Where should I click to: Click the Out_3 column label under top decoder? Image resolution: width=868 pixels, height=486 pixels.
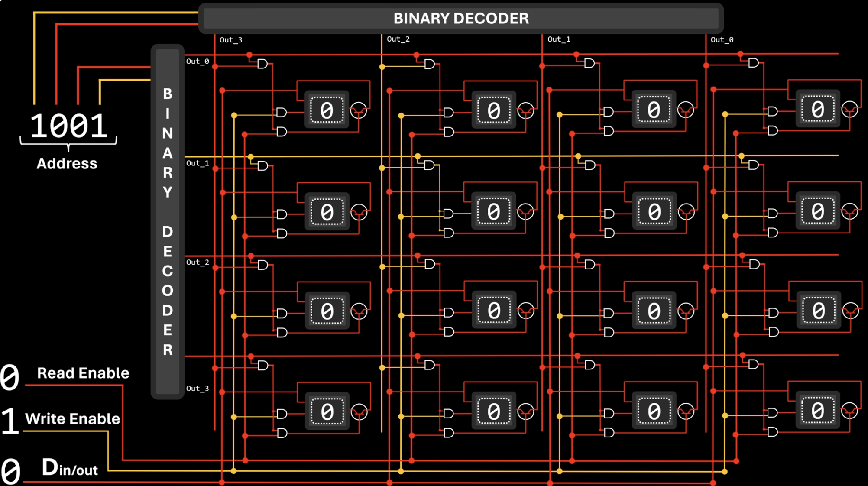[231, 40]
